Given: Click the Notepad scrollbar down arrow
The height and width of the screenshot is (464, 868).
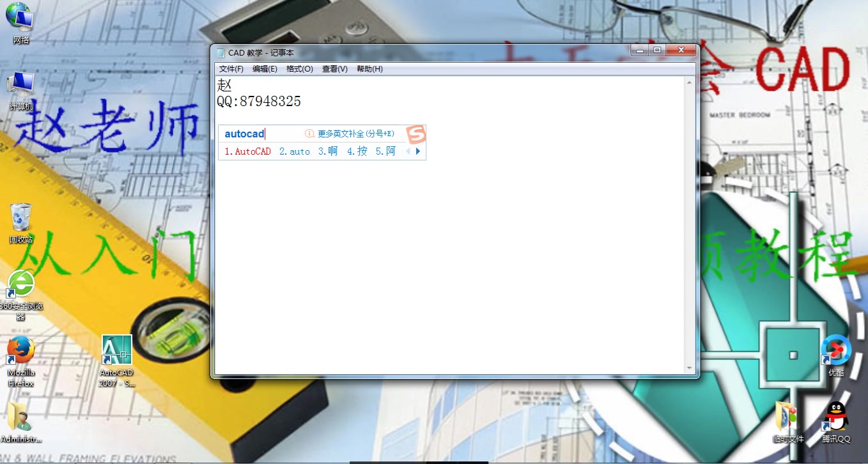Looking at the screenshot, I should click(x=690, y=368).
